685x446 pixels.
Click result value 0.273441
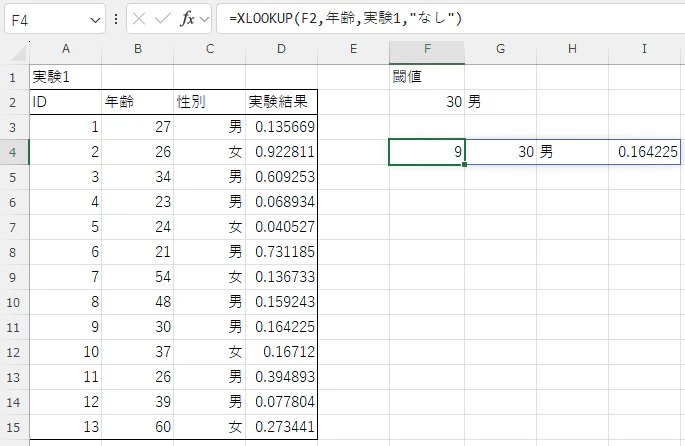click(281, 427)
